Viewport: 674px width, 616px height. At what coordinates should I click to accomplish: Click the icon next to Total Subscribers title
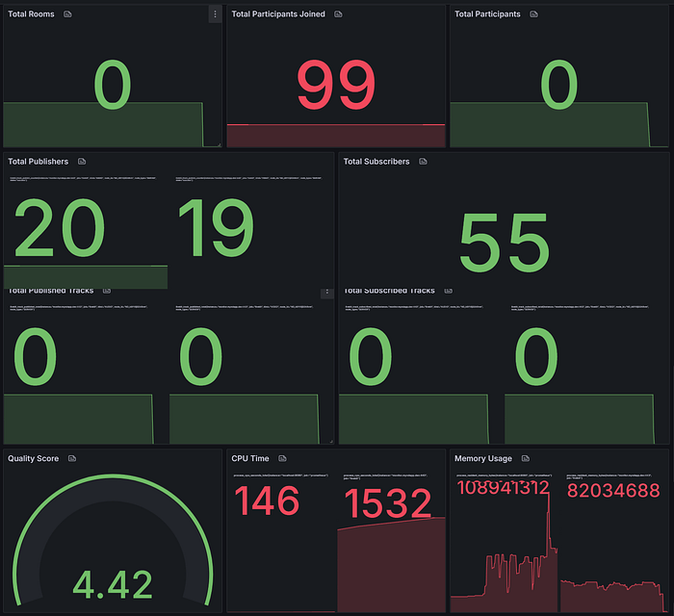pos(423,162)
